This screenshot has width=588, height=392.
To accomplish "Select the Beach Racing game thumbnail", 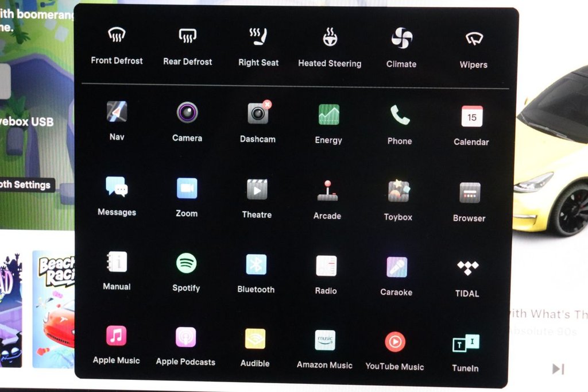I will pos(54,309).
